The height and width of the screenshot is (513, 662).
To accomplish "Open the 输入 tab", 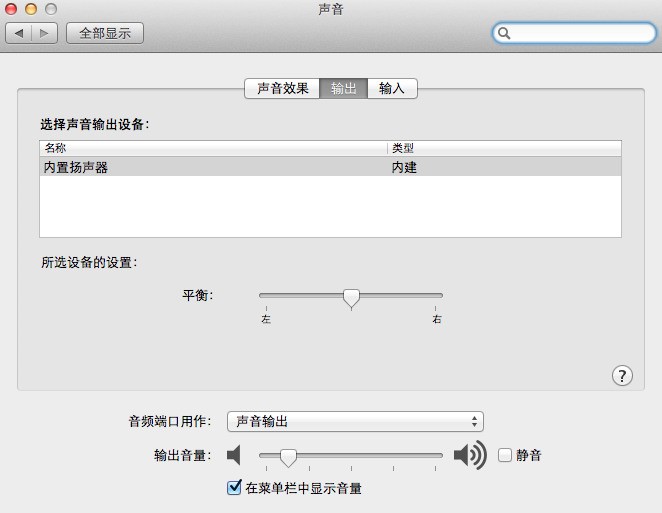I will pyautogui.click(x=392, y=88).
